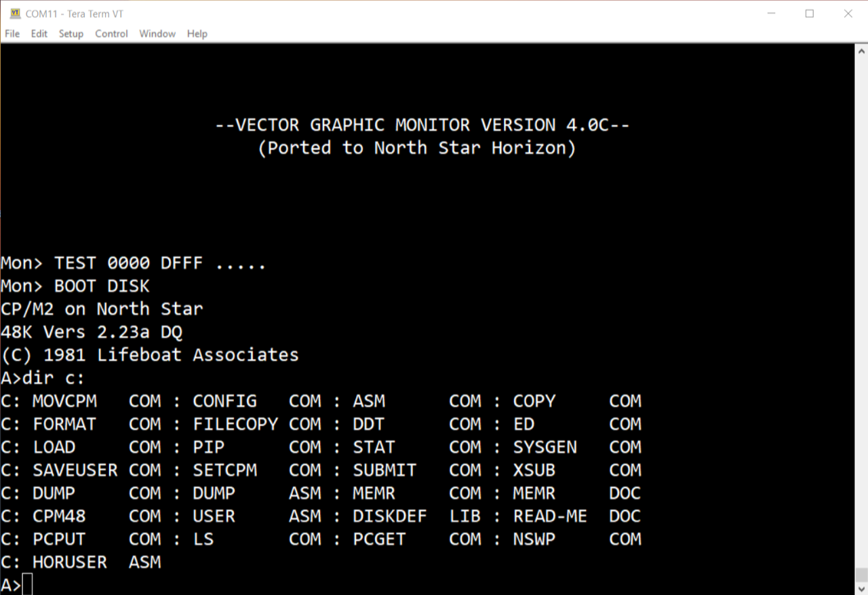Click the HORUSER file name

(x=70, y=563)
